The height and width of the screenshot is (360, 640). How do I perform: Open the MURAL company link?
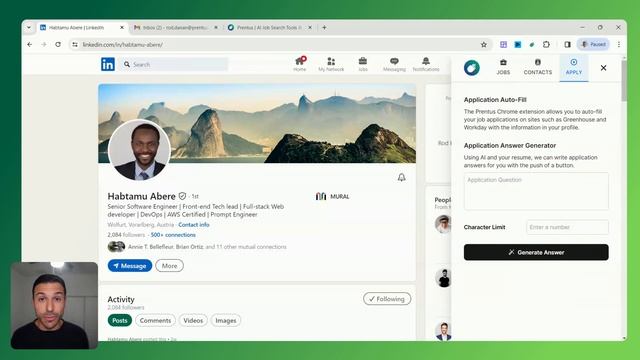[333, 196]
